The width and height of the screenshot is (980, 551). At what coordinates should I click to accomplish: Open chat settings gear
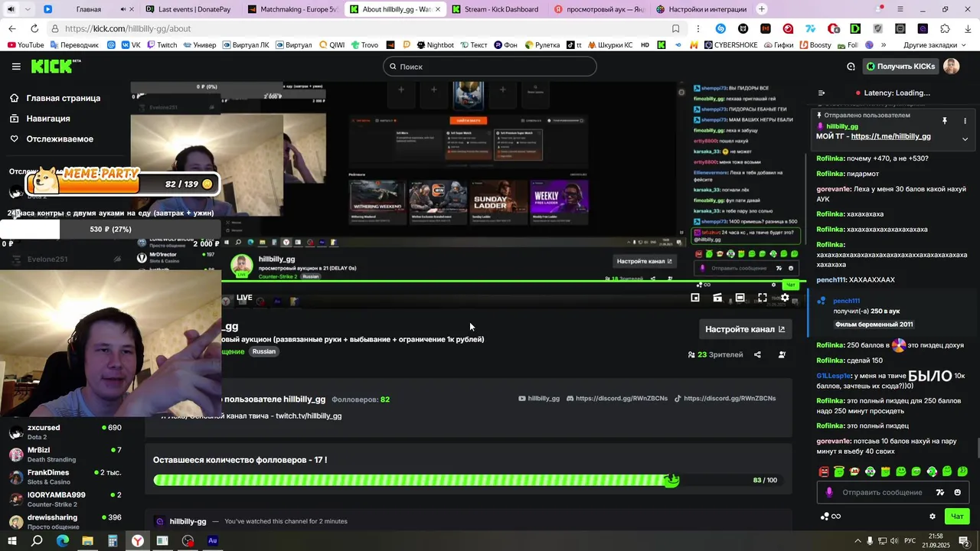pos(932,516)
